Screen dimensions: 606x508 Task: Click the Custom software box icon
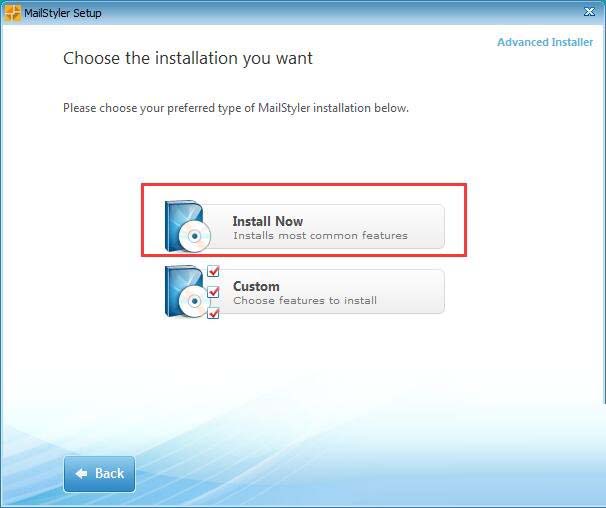184,292
